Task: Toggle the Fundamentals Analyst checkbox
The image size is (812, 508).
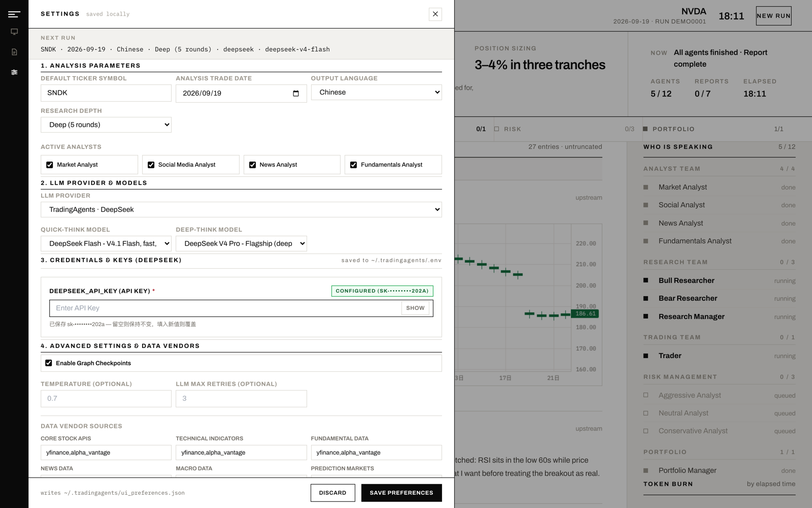Action: click(x=353, y=165)
